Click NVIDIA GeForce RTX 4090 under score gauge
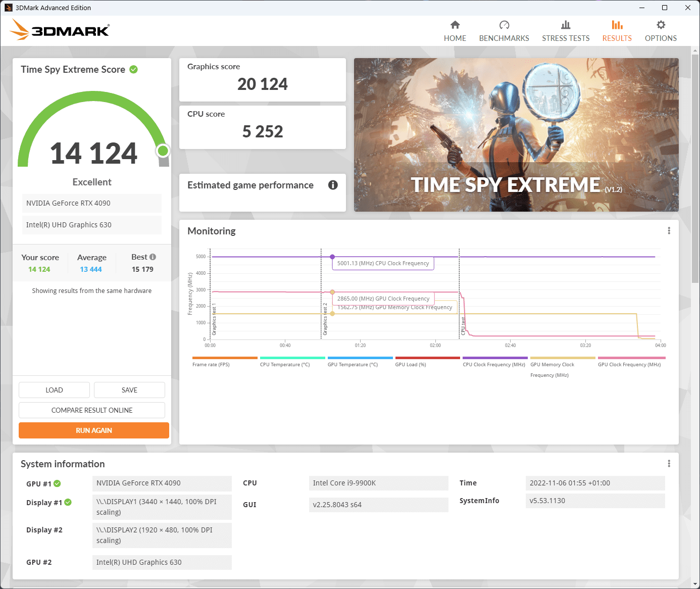Image resolution: width=700 pixels, height=589 pixels. pyautogui.click(x=92, y=203)
